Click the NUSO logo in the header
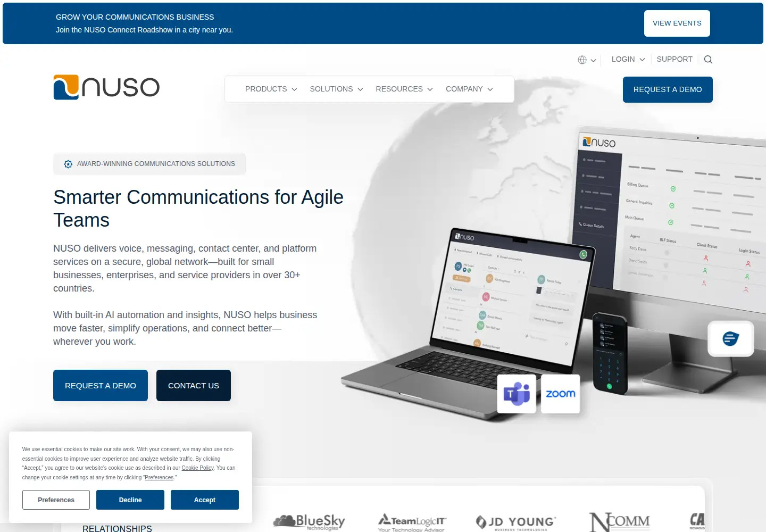 106,87
